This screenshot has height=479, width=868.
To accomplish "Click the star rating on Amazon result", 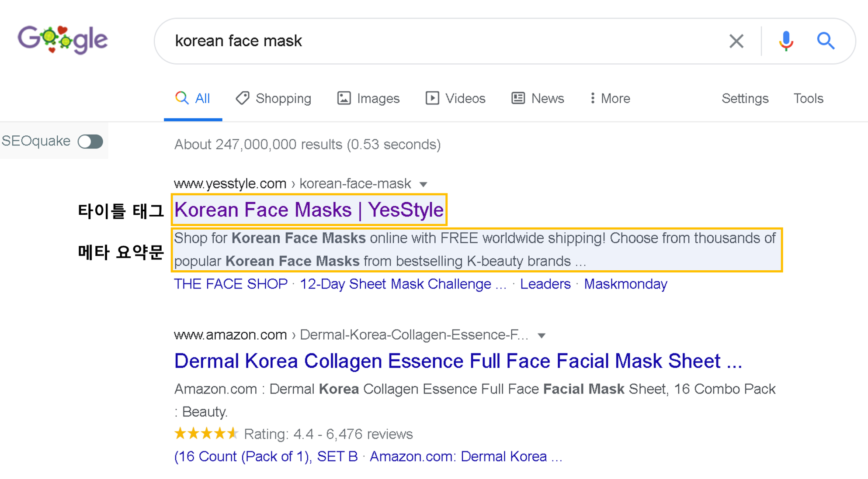I will click(x=206, y=434).
